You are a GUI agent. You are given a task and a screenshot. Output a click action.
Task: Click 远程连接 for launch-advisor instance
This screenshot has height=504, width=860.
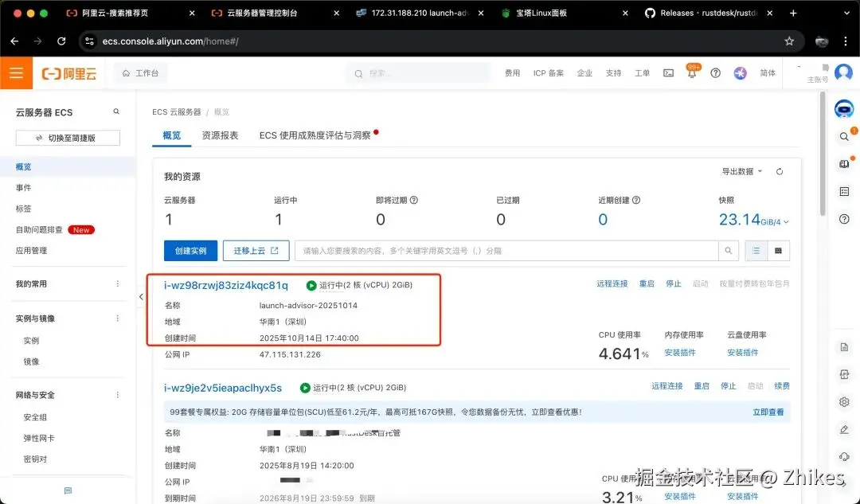pyautogui.click(x=612, y=283)
